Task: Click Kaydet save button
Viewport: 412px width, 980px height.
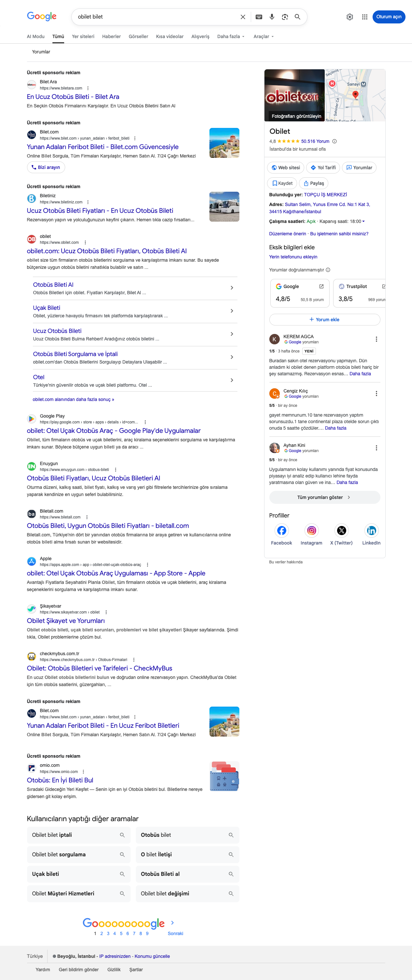Action: tap(282, 183)
